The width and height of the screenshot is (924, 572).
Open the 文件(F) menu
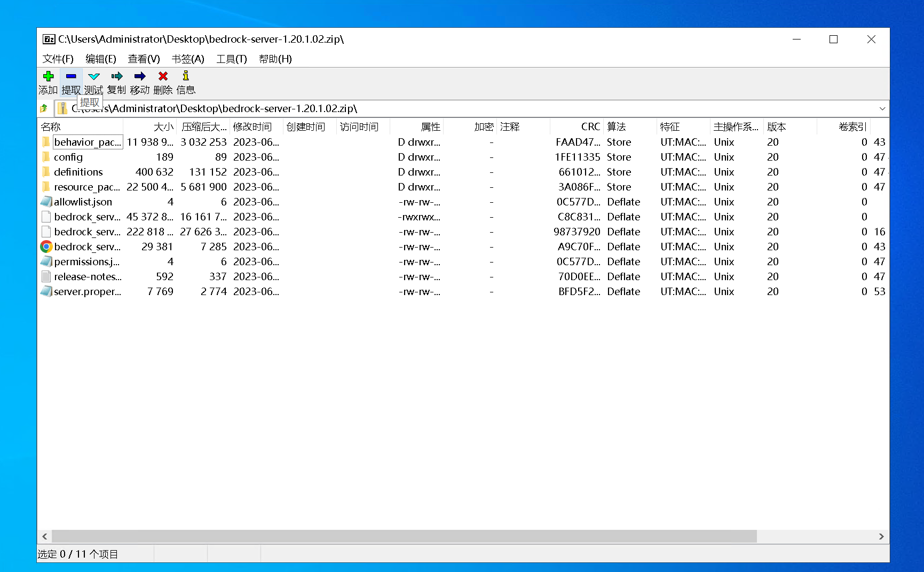pyautogui.click(x=58, y=59)
